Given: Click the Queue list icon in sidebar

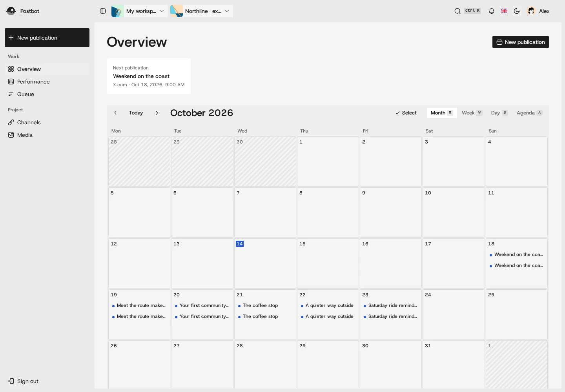Looking at the screenshot, I should 11,94.
